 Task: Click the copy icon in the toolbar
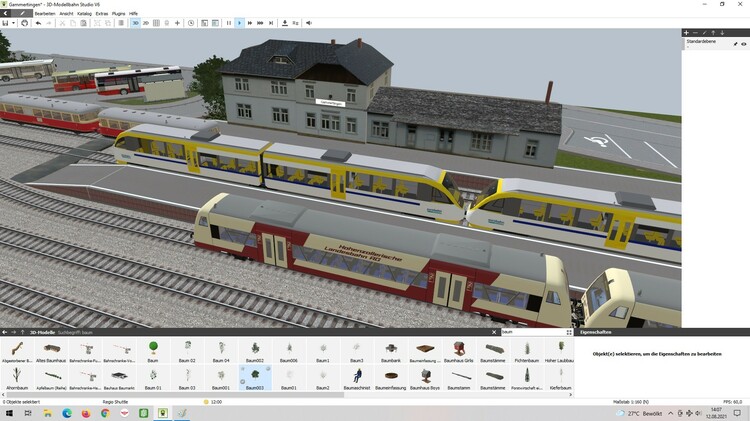tap(73, 23)
